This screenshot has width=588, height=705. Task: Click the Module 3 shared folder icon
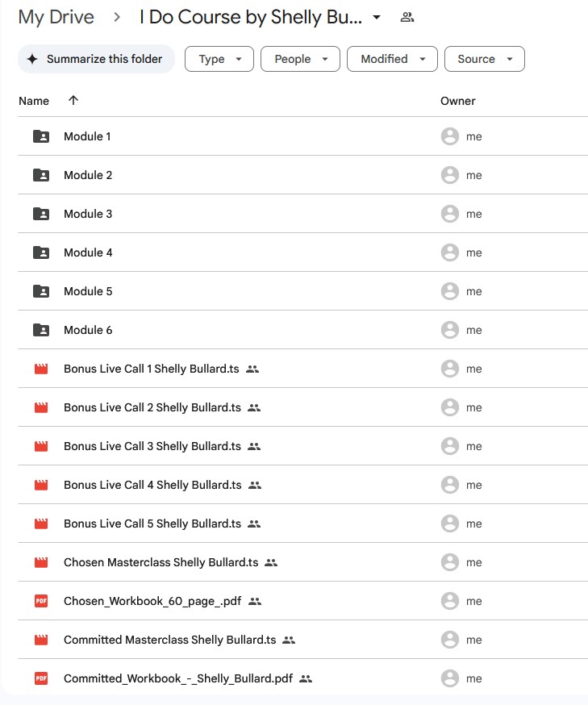point(41,214)
